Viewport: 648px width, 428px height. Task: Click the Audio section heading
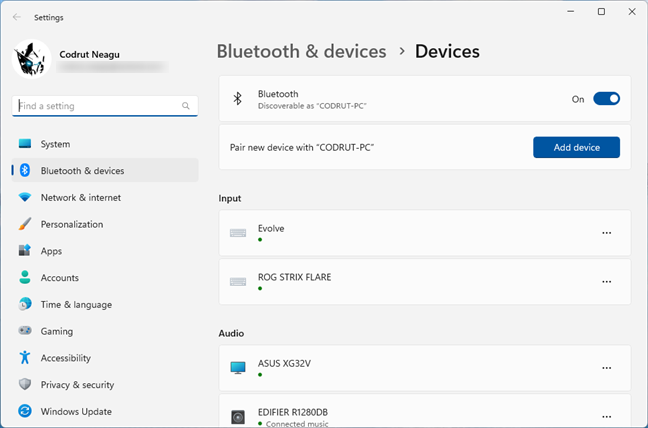tap(231, 333)
